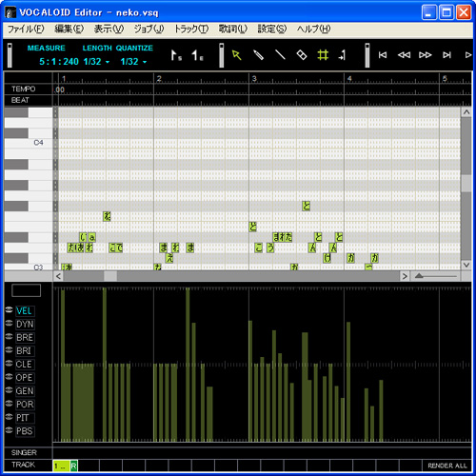Open the LENGTH 1/32 dropdown

(108, 62)
